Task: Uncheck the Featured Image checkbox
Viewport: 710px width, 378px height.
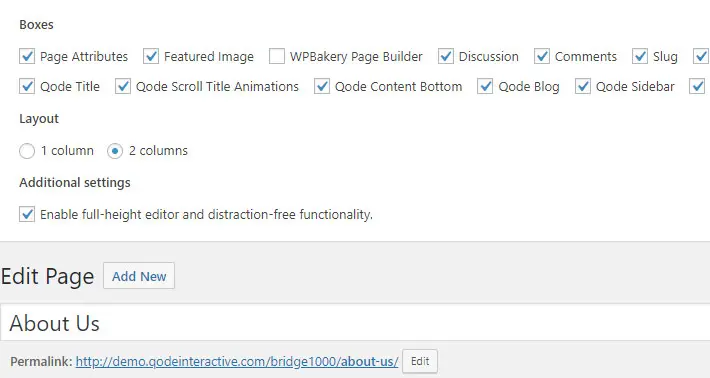Action: 151,57
